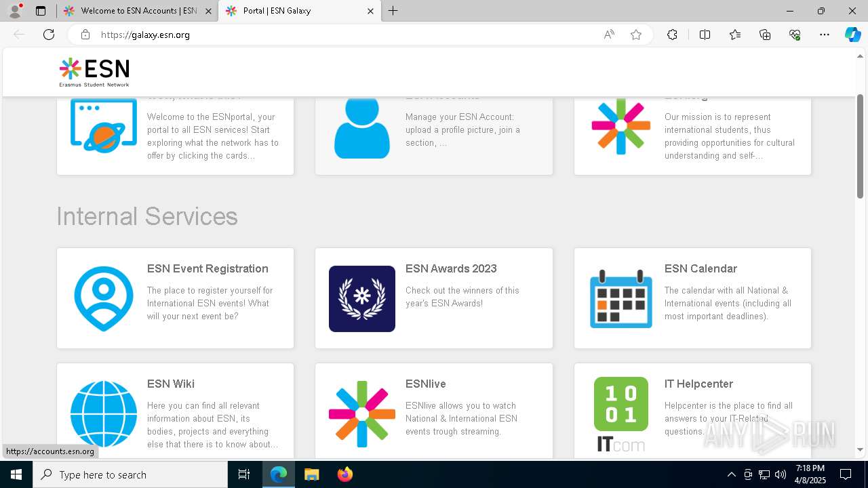Viewport: 868px width, 488px height.
Task: Open the notification center icon
Action: coord(846,474)
